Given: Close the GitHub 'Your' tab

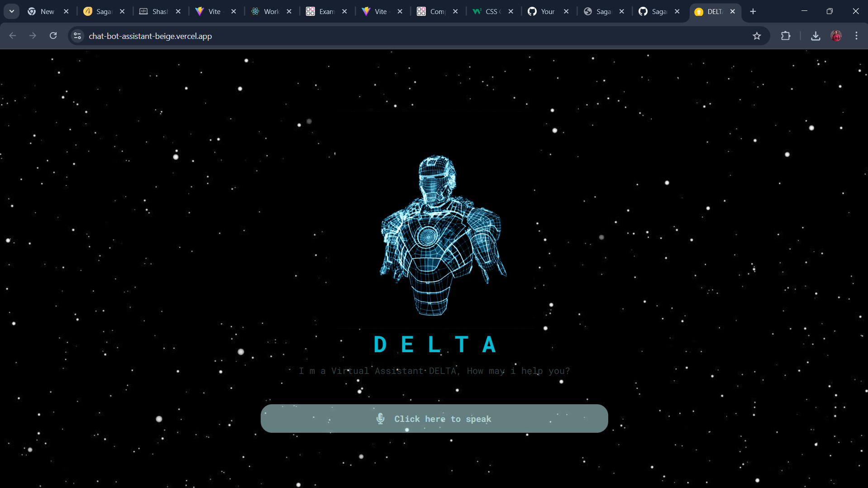Looking at the screenshot, I should point(566,11).
